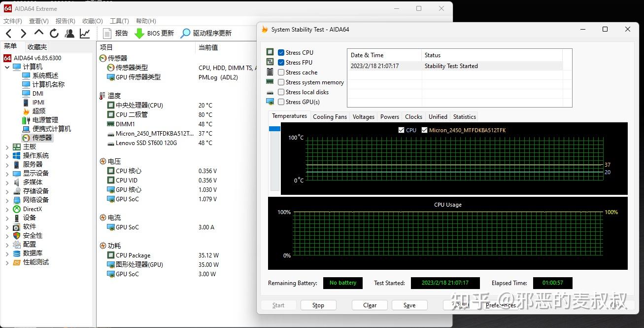Go forward with the right arrow toolbar icon
The height and width of the screenshot is (328, 644).
[23, 33]
